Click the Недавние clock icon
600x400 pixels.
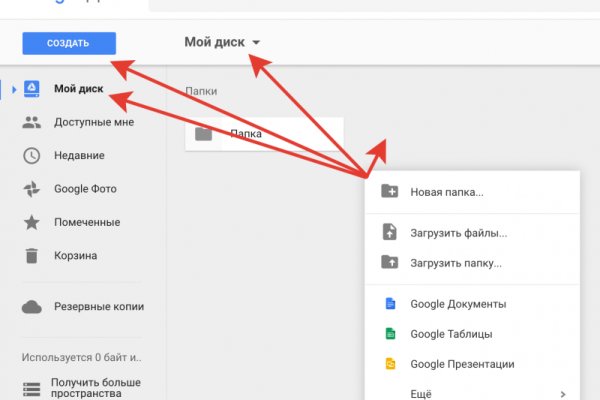[32, 155]
